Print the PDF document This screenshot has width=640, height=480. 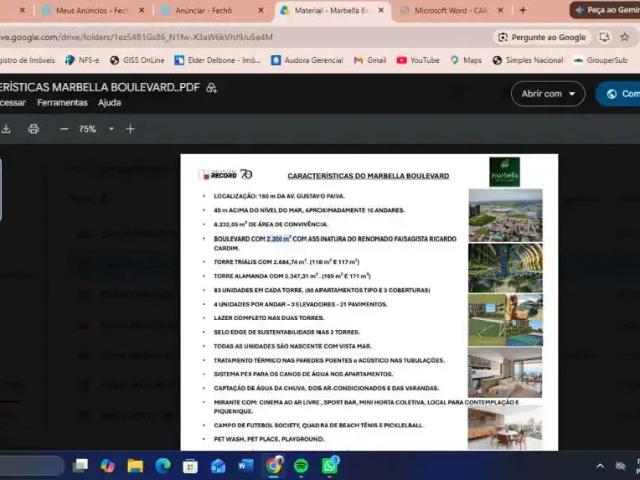pos(33,129)
